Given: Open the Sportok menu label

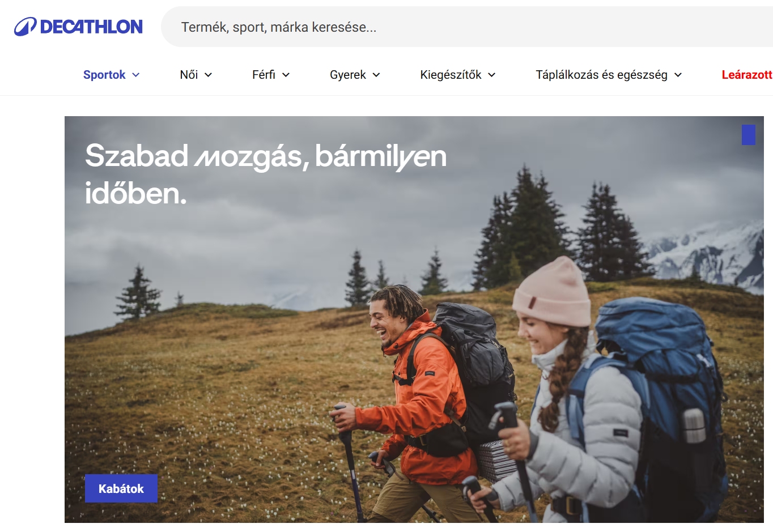Looking at the screenshot, I should pyautogui.click(x=104, y=75).
